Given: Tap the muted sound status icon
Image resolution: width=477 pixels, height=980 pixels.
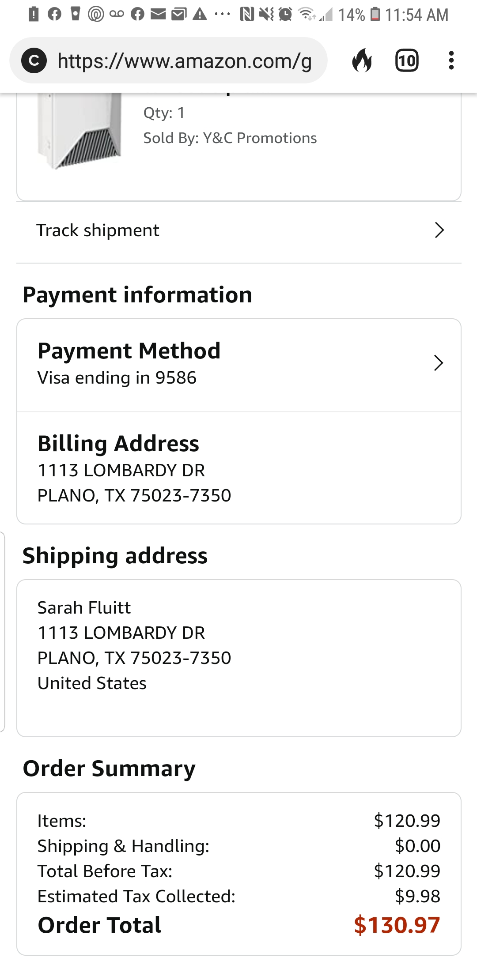Looking at the screenshot, I should pyautogui.click(x=266, y=15).
